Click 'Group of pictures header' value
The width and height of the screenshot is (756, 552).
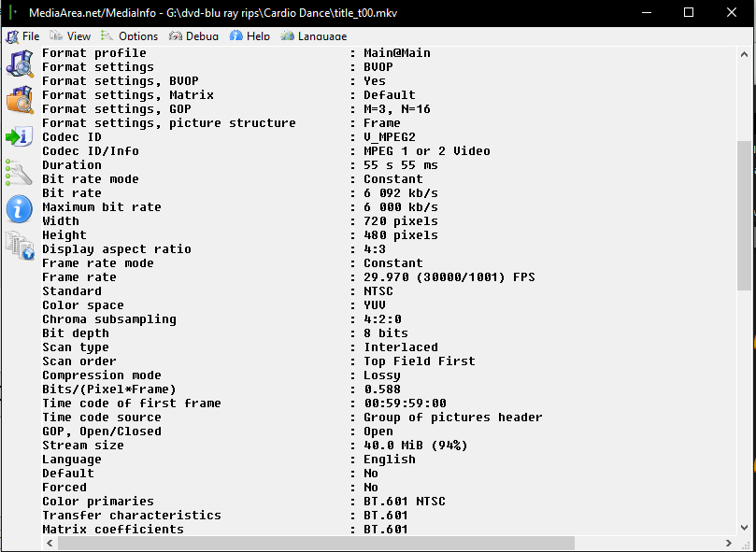tap(453, 417)
